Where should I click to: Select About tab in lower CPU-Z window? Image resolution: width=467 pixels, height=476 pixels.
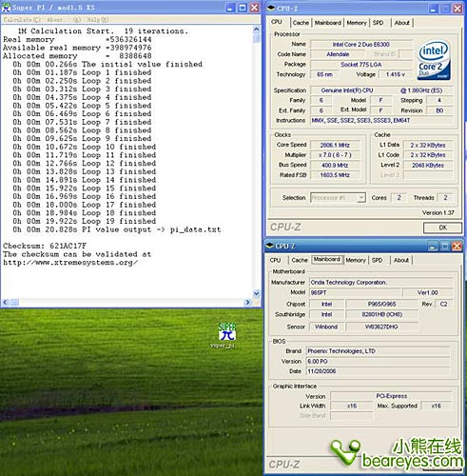(401, 260)
